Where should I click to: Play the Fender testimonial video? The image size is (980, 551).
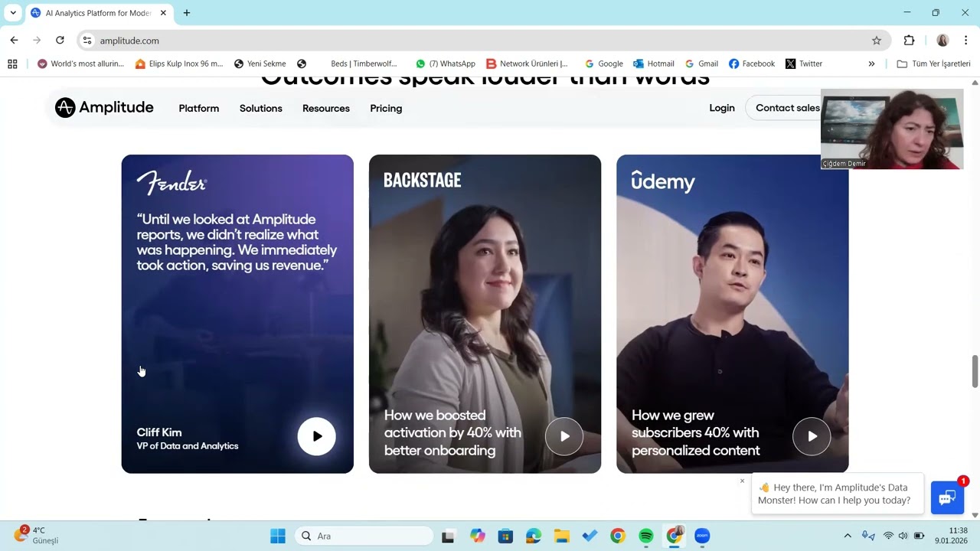[x=317, y=436]
